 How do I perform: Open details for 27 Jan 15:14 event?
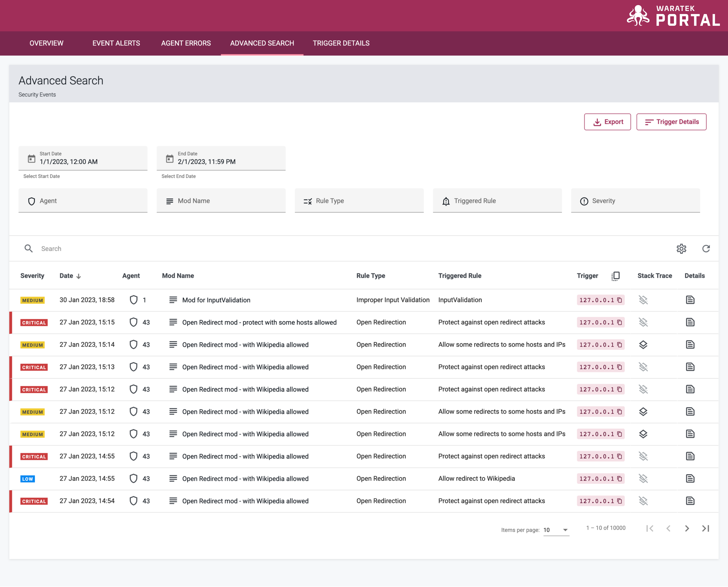[690, 344]
